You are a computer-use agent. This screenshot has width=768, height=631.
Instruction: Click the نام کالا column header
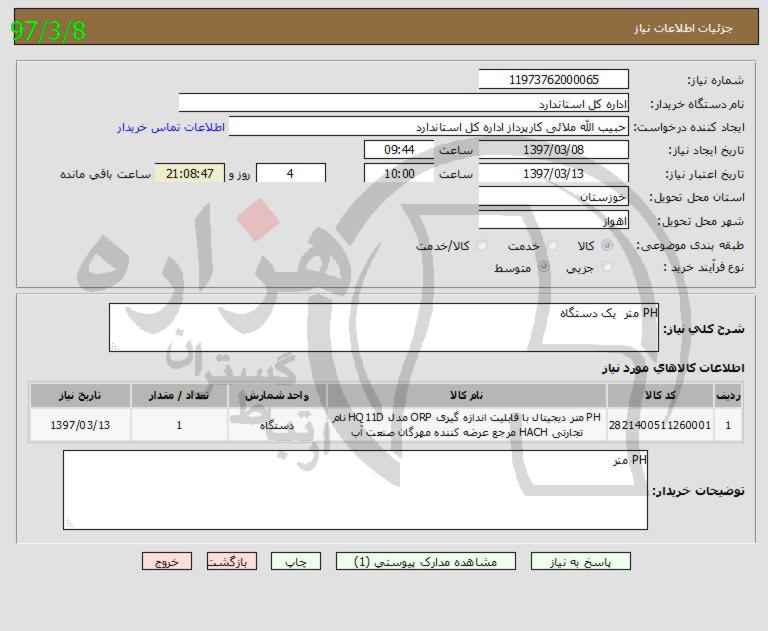(467, 396)
